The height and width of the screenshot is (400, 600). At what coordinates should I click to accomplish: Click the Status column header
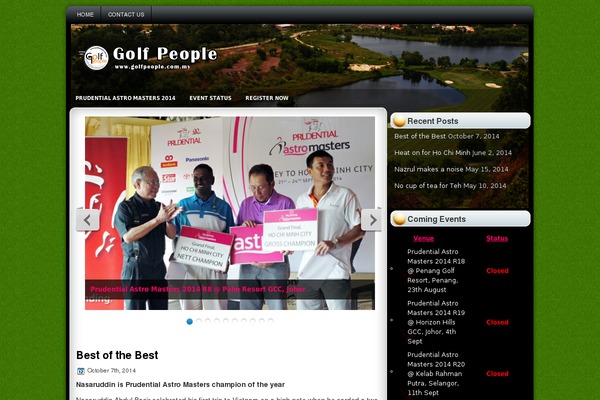click(x=497, y=238)
